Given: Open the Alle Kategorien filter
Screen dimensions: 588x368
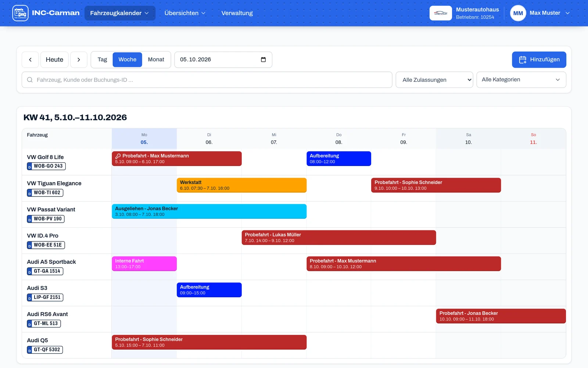Looking at the screenshot, I should pyautogui.click(x=521, y=80).
